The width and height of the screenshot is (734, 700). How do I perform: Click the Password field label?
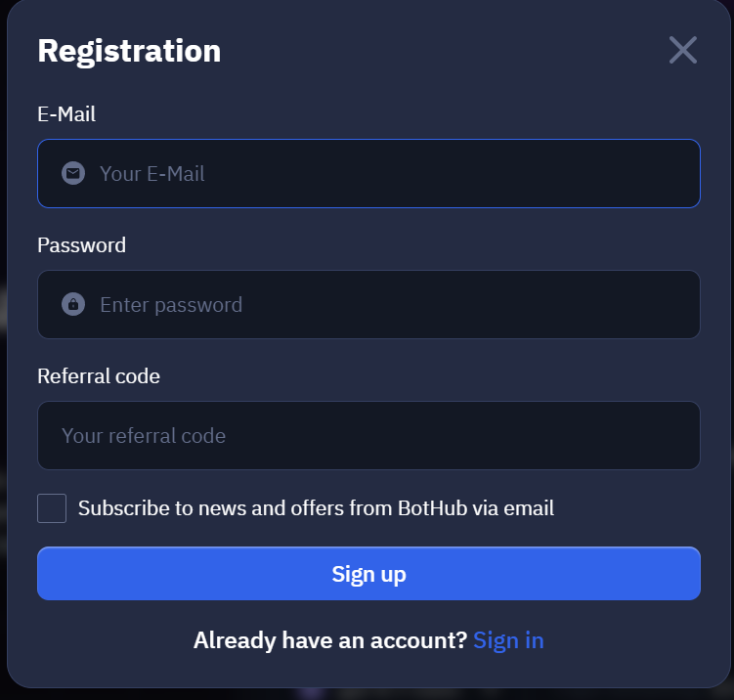(x=81, y=245)
